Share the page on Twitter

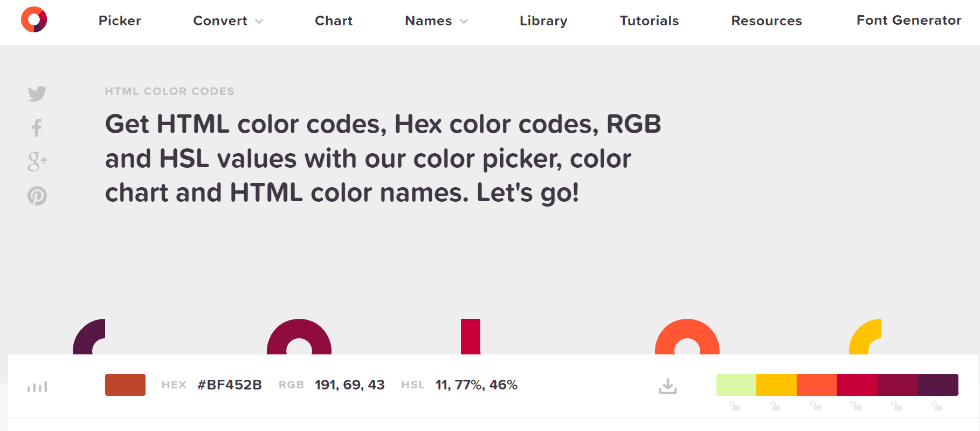37,94
